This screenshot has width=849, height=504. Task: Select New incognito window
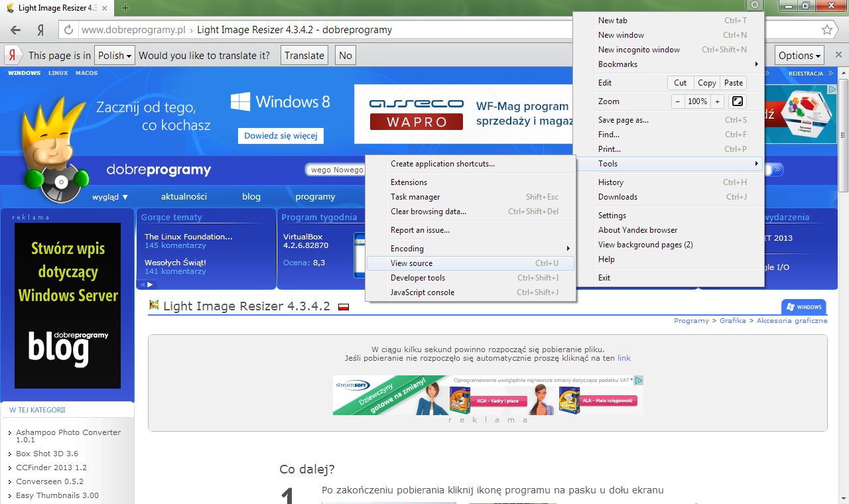pyautogui.click(x=669, y=50)
